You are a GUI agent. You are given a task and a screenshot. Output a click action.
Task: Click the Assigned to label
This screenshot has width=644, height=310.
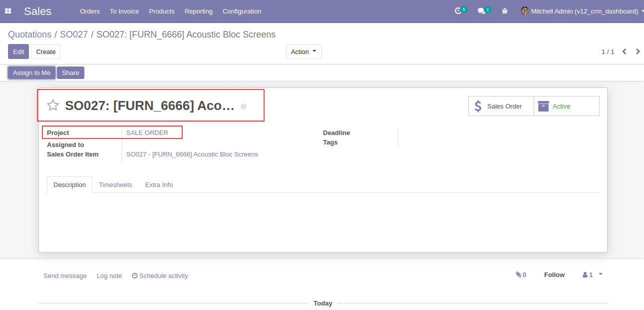pos(65,144)
